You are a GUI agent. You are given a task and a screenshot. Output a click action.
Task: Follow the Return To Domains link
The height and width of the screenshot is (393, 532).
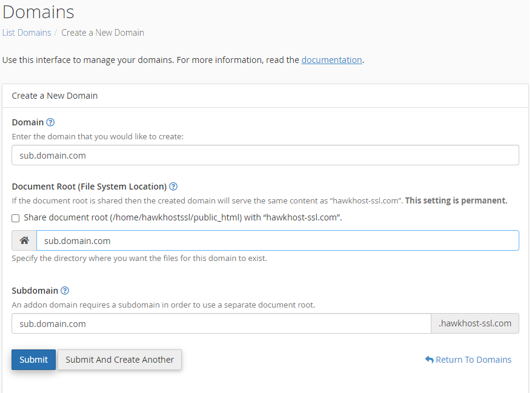pyautogui.click(x=473, y=360)
